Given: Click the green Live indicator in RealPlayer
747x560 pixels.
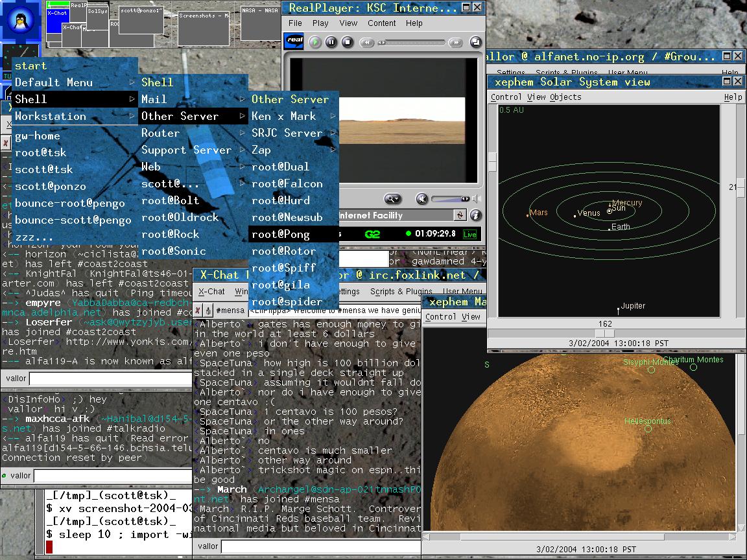Looking at the screenshot, I should pos(469,234).
